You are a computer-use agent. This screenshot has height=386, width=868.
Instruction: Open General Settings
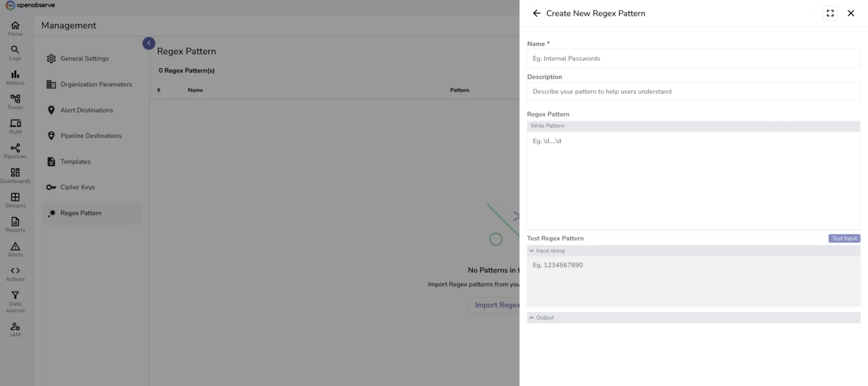click(x=92, y=59)
